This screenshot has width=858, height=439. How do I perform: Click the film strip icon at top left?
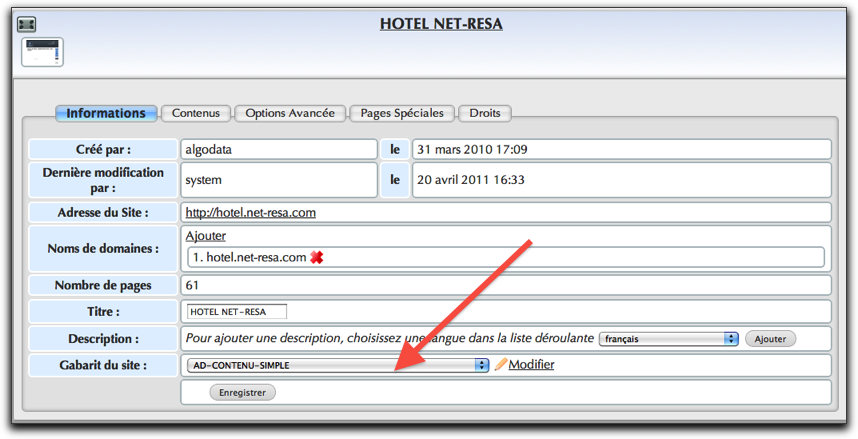26,25
